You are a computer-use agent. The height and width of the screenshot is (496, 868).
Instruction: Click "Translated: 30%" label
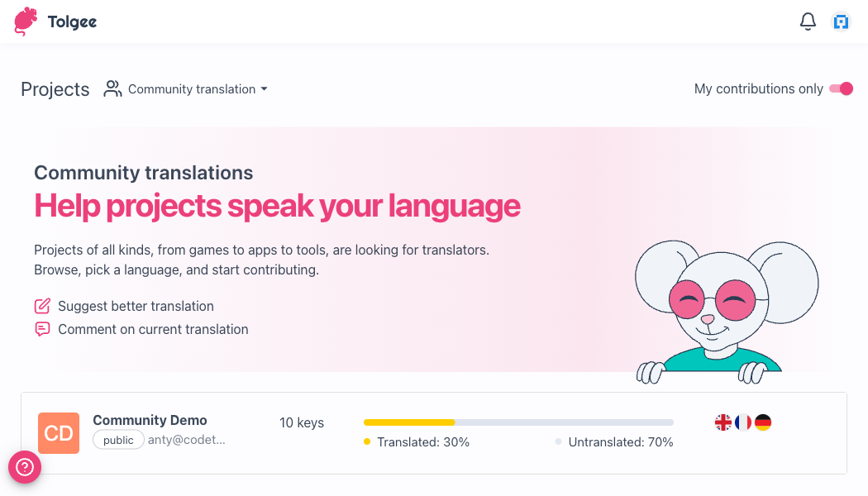click(423, 442)
